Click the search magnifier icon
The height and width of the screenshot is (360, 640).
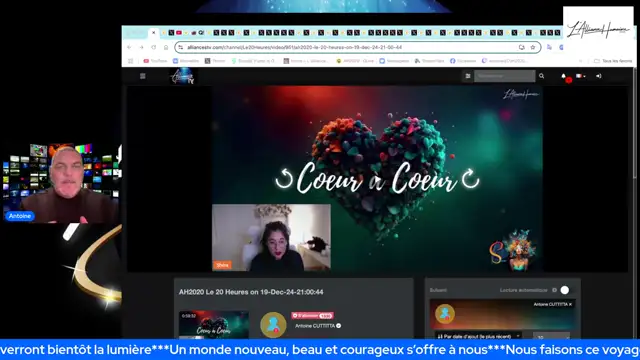542,76
